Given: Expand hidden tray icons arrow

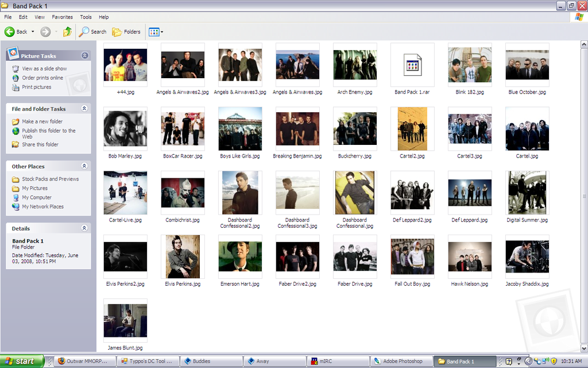Looking at the screenshot, I should click(x=528, y=361).
